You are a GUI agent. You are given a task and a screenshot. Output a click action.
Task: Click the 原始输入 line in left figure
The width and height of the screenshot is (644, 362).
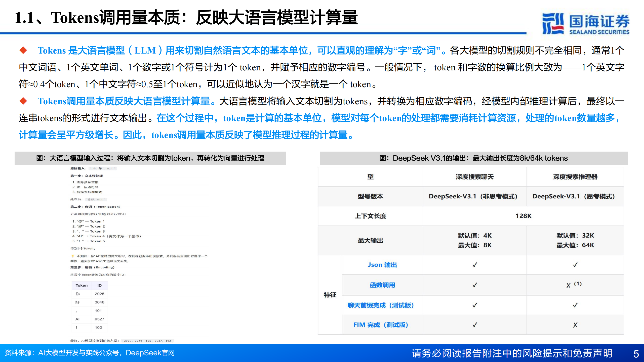pos(93,168)
